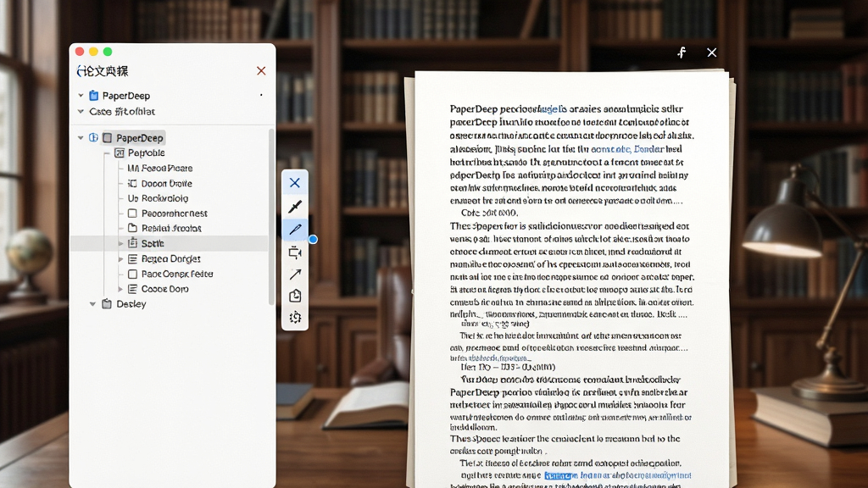The height and width of the screenshot is (488, 868).
Task: Click the list icon beside Cooce Doro
Action: point(132,289)
